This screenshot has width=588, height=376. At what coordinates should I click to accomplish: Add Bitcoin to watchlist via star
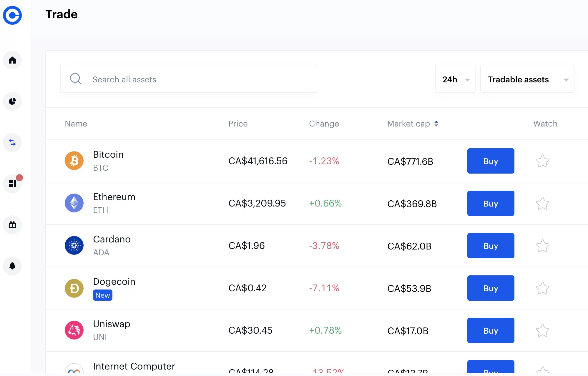pyautogui.click(x=543, y=161)
